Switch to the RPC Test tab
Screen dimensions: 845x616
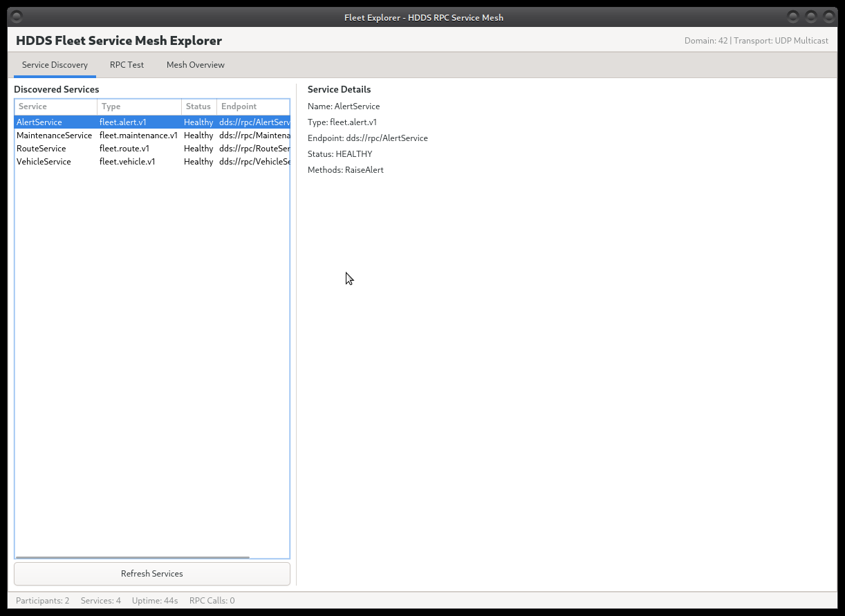[x=127, y=64]
